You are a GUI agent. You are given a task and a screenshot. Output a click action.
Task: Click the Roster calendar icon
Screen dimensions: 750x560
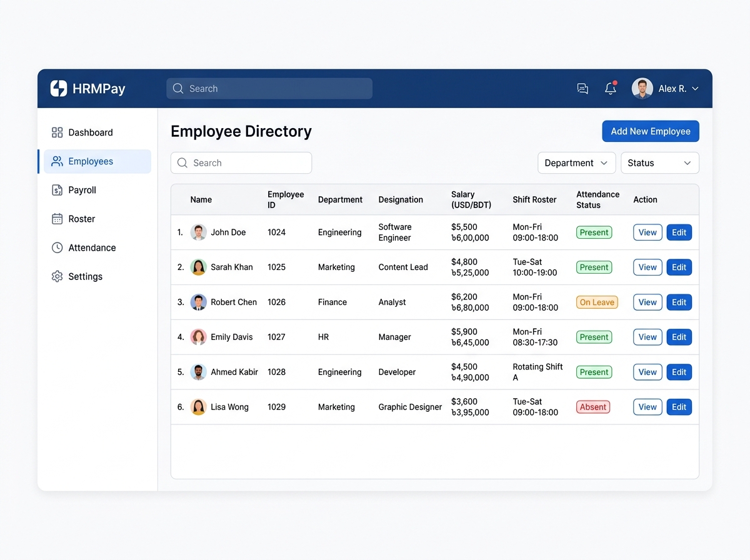point(57,219)
